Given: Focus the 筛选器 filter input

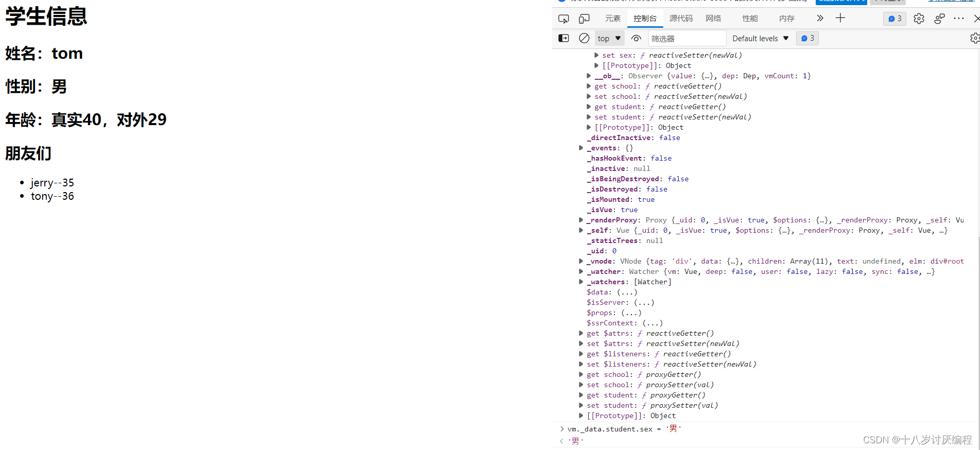Looking at the screenshot, I should (687, 38).
